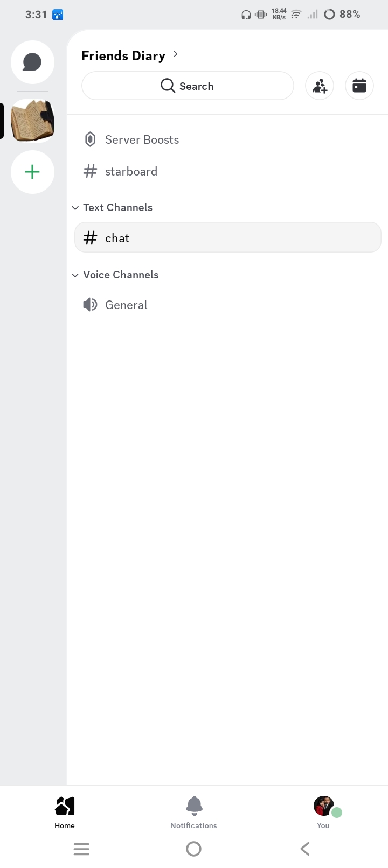Tap the Android back arrow button

coord(305,849)
